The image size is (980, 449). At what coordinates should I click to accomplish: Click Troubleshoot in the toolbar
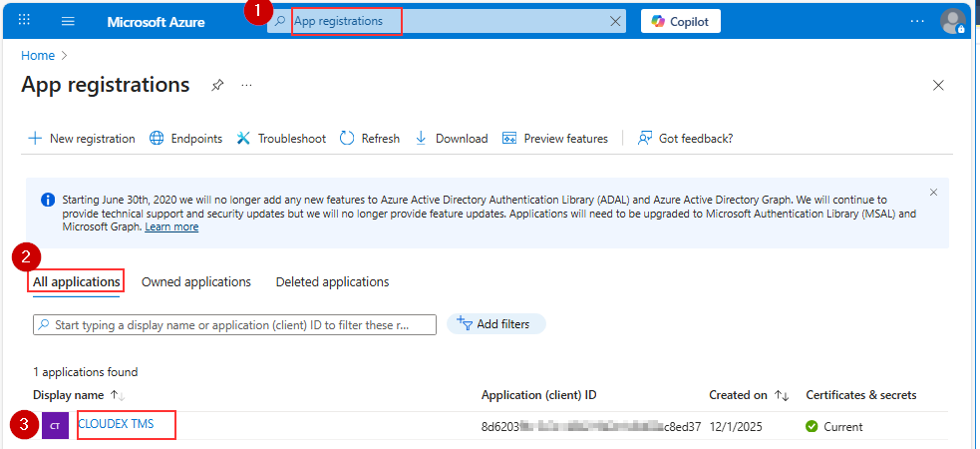coord(281,139)
